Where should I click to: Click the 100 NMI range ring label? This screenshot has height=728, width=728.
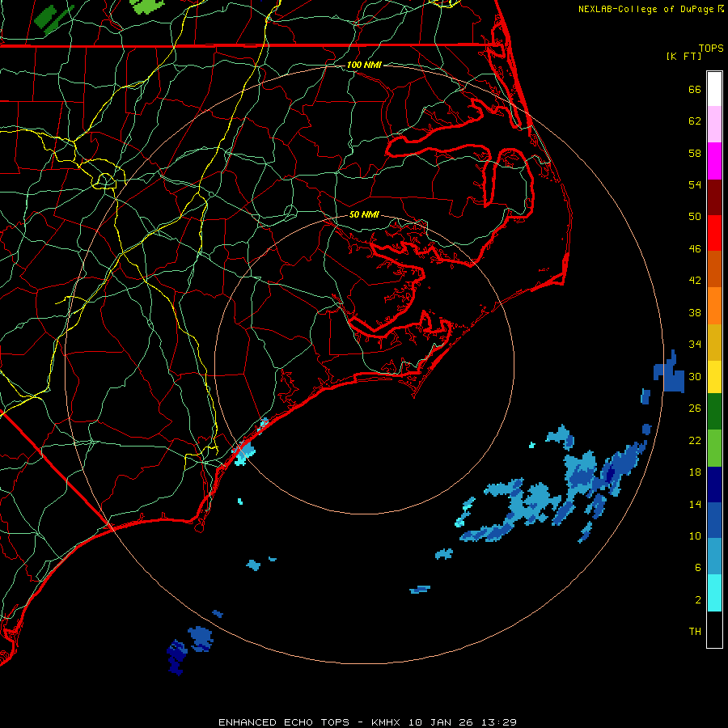(364, 65)
